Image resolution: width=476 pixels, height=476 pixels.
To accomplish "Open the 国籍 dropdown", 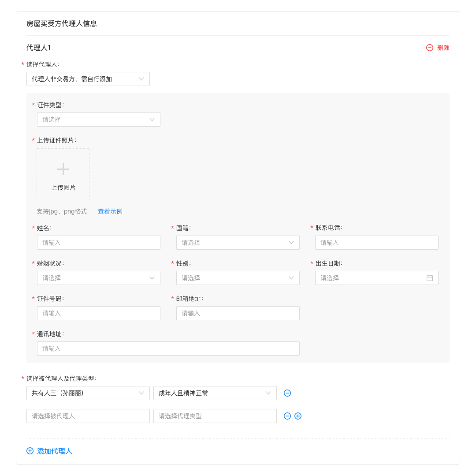I will [238, 243].
